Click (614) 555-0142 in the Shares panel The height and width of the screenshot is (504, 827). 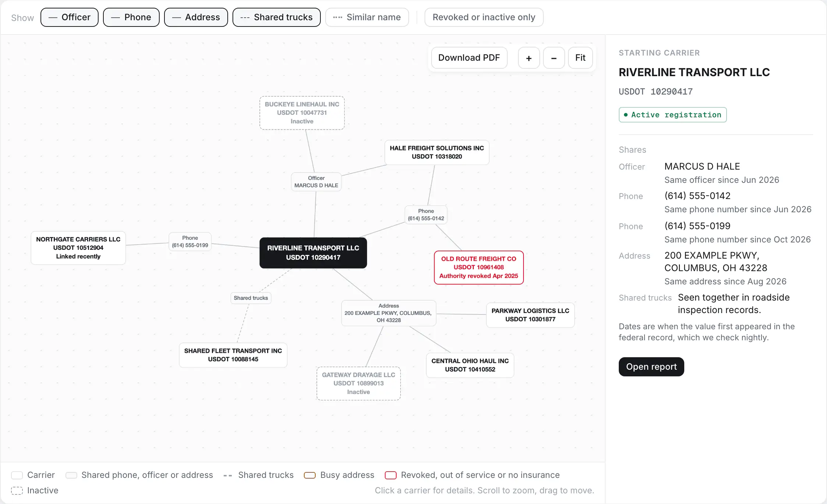(698, 196)
